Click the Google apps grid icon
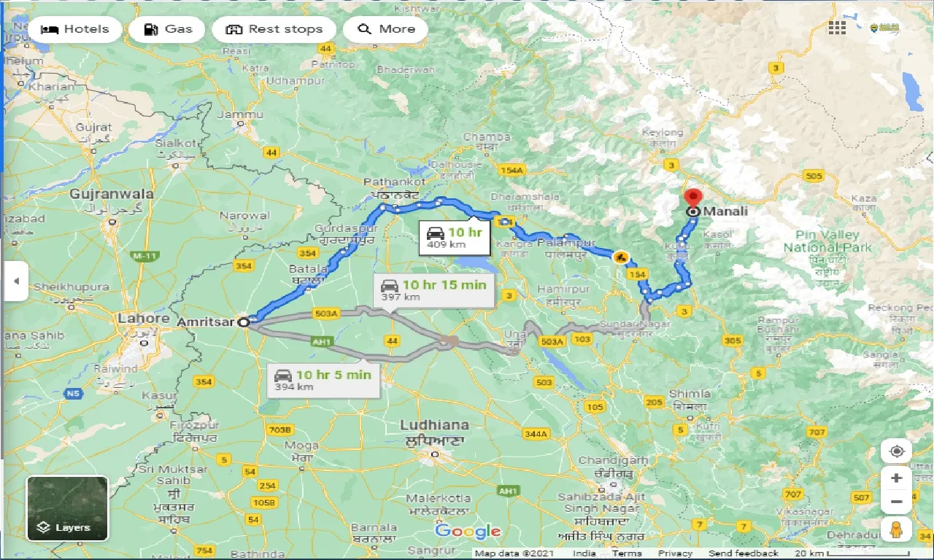This screenshot has height=560, width=934. click(837, 28)
